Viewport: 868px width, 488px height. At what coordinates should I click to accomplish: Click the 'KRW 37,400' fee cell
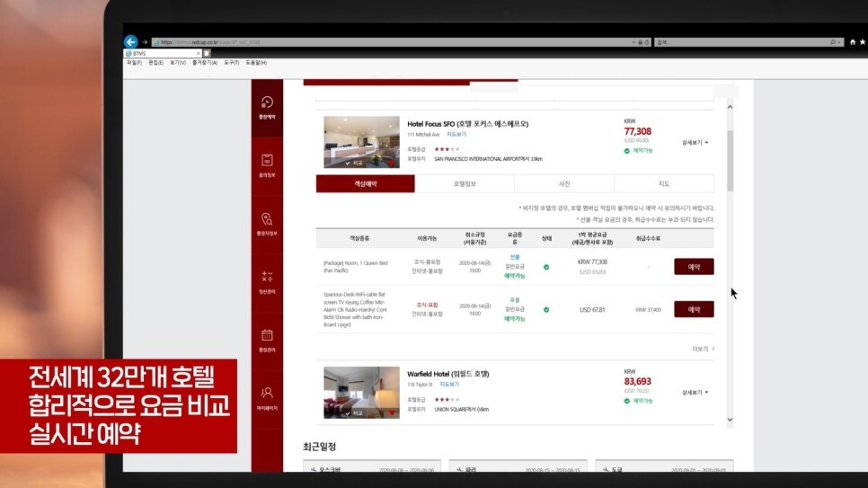648,310
